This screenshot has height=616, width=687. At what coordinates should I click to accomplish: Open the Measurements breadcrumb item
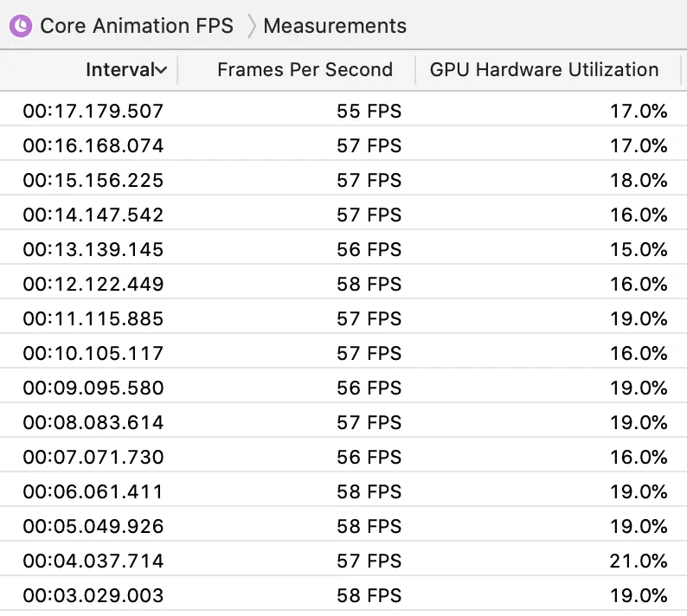(x=334, y=26)
